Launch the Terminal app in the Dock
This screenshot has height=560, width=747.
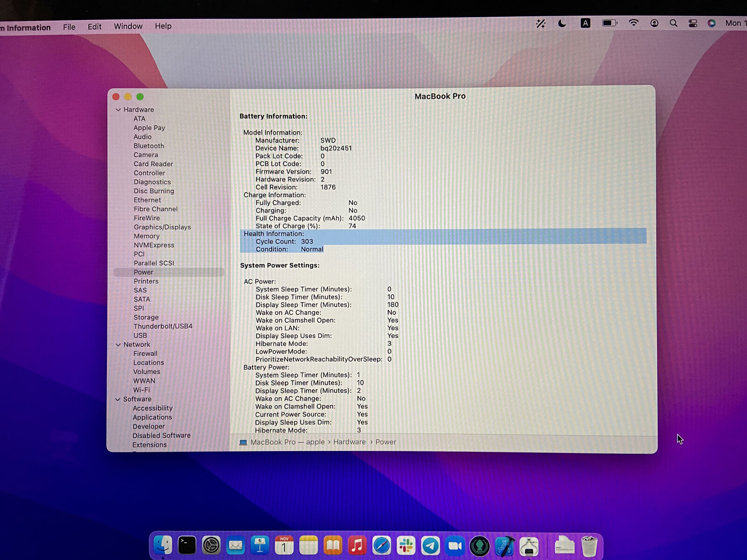pos(187,545)
